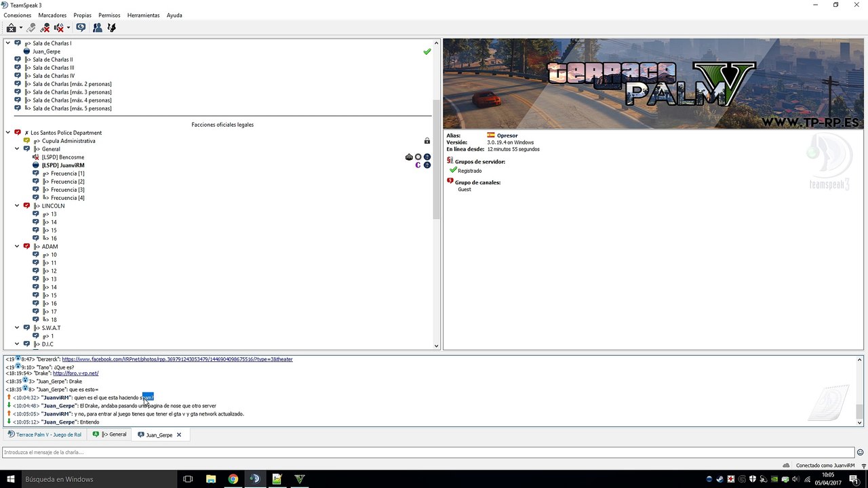Select user Juan_Gerpe in the channel tree
Viewport: 868px width, 488px height.
tap(46, 52)
